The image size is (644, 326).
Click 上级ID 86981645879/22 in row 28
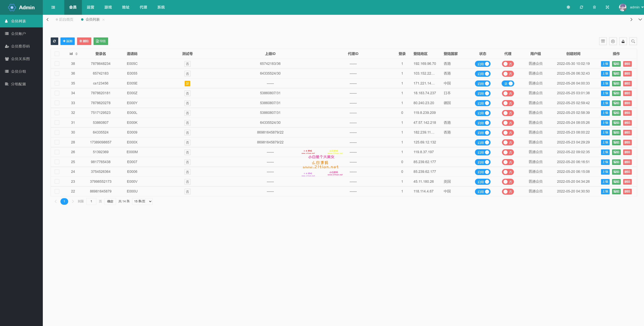click(x=270, y=142)
